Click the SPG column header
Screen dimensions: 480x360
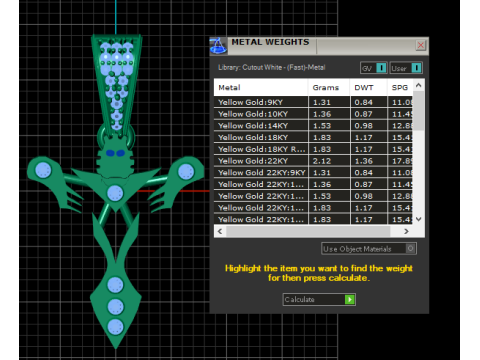[400, 87]
